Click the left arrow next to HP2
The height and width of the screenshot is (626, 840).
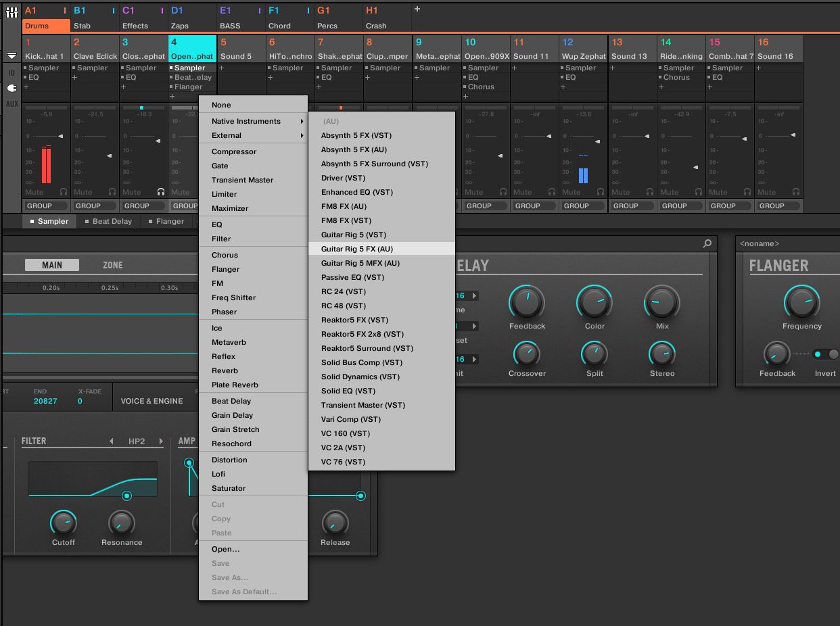click(112, 441)
